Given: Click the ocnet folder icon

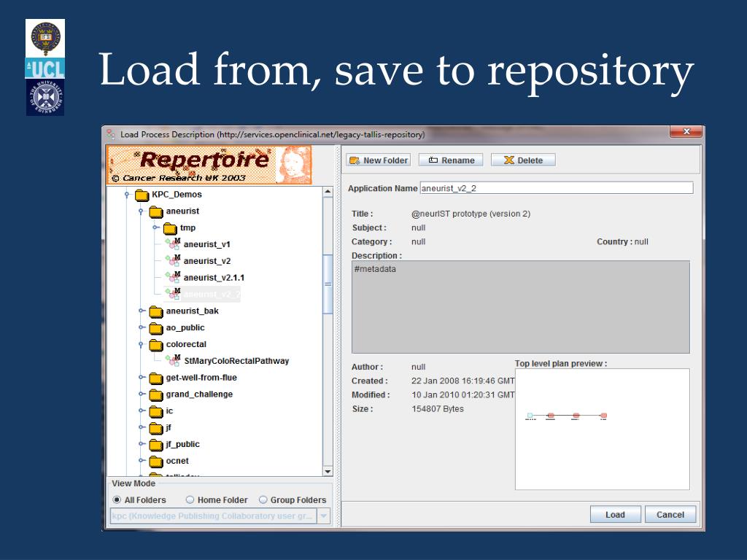Looking at the screenshot, I should pos(156,462).
